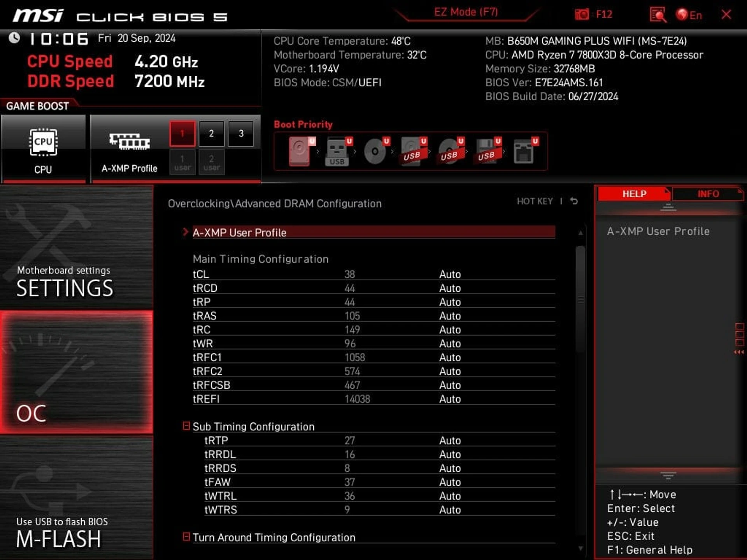747x560 pixels.
Task: Select the tRFC1 Auto value field
Action: (x=450, y=357)
